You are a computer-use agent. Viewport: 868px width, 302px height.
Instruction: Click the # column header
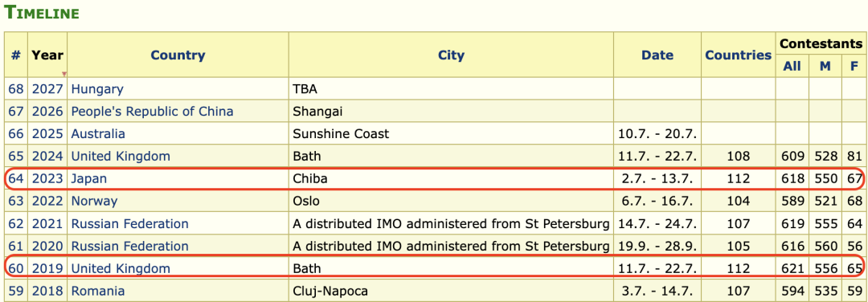tap(16, 55)
